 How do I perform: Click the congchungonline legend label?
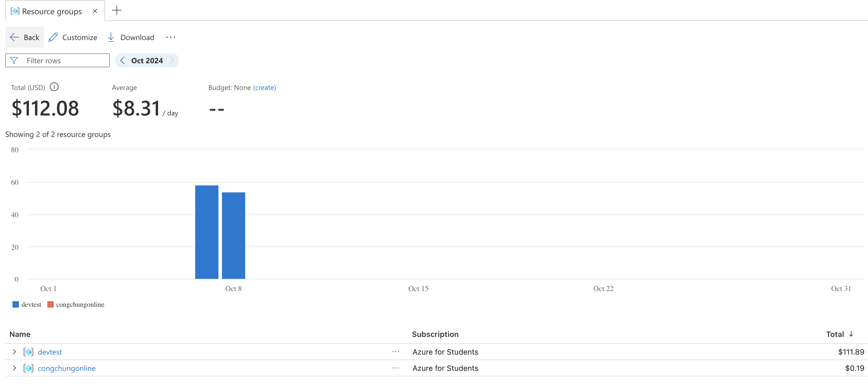[x=80, y=304]
